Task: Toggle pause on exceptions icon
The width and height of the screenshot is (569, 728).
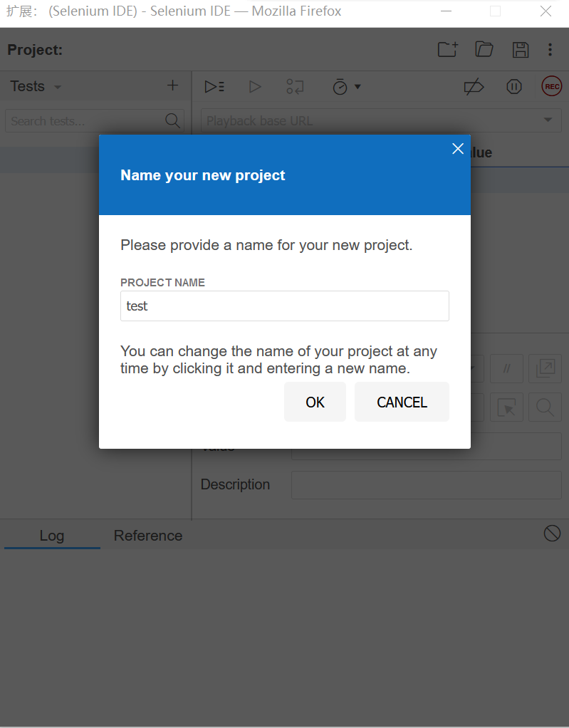Action: [514, 86]
